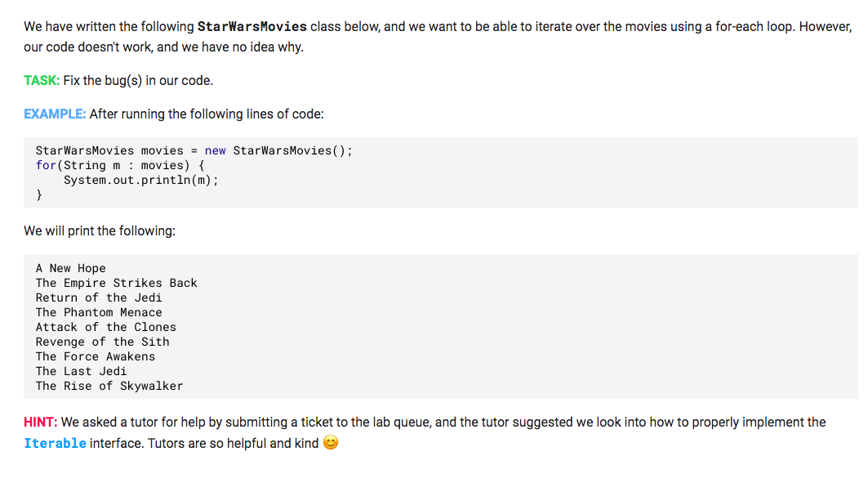Click the blue EXAMPLE: label
This screenshot has height=492, width=868.
point(55,114)
